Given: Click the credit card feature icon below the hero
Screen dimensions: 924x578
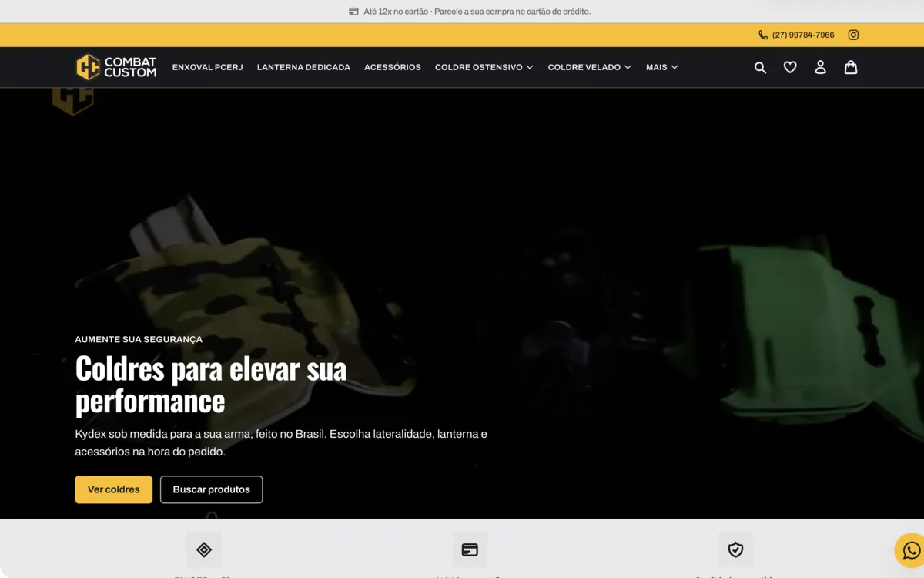Looking at the screenshot, I should click(x=470, y=549).
